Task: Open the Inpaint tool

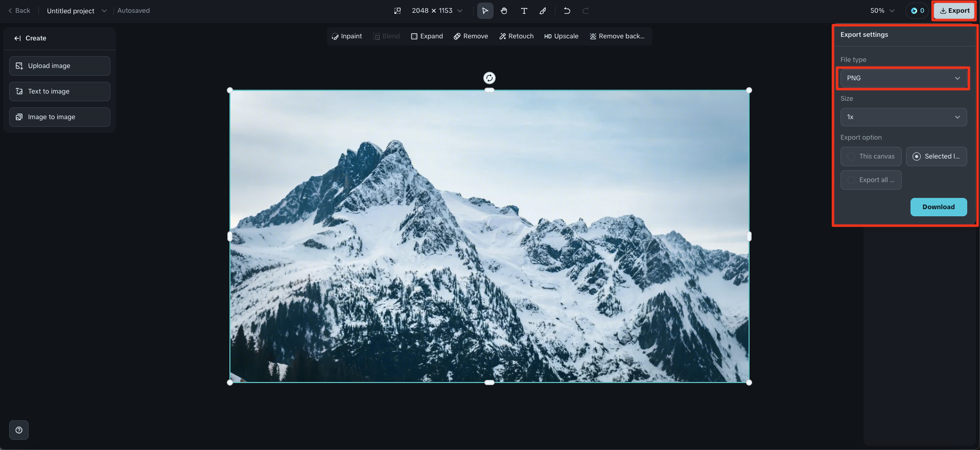Action: [x=347, y=36]
